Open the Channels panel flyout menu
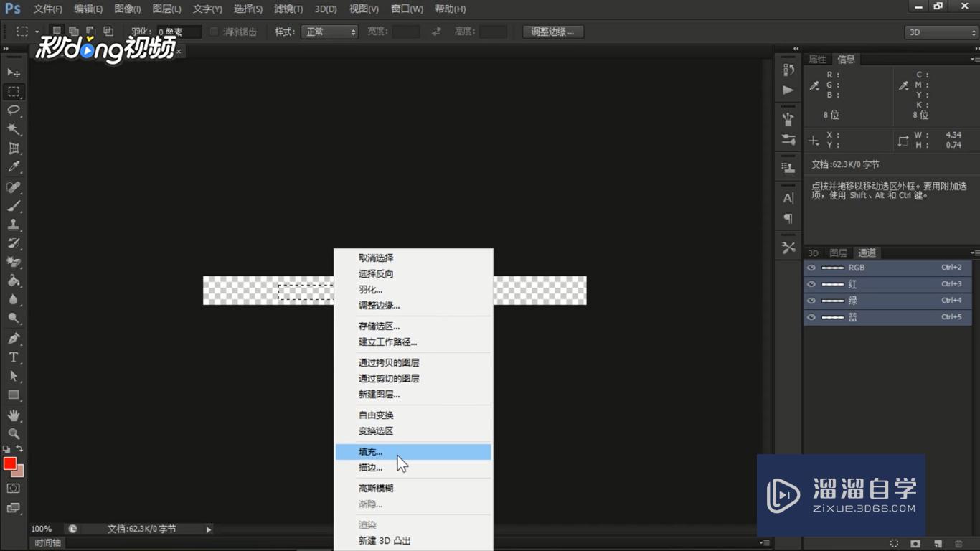The image size is (980, 551). click(x=974, y=253)
